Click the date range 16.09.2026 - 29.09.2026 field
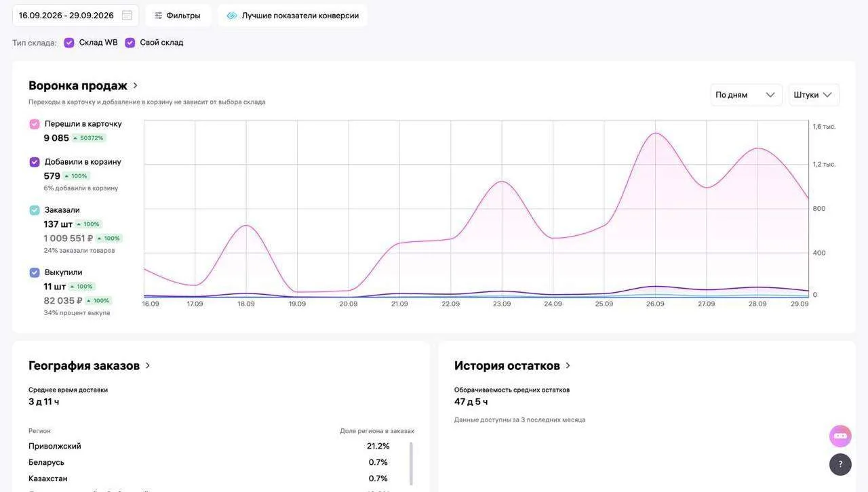The width and height of the screenshot is (868, 492). pos(75,16)
